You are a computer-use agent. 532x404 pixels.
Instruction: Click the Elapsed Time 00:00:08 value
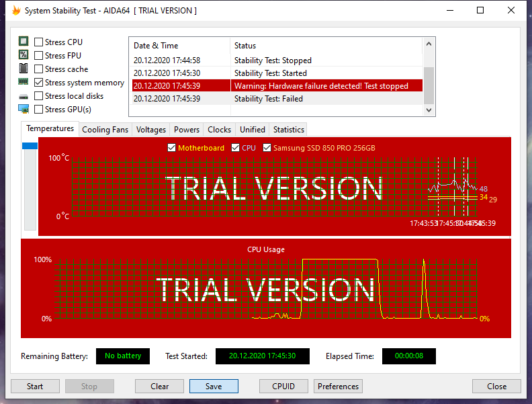[409, 356]
